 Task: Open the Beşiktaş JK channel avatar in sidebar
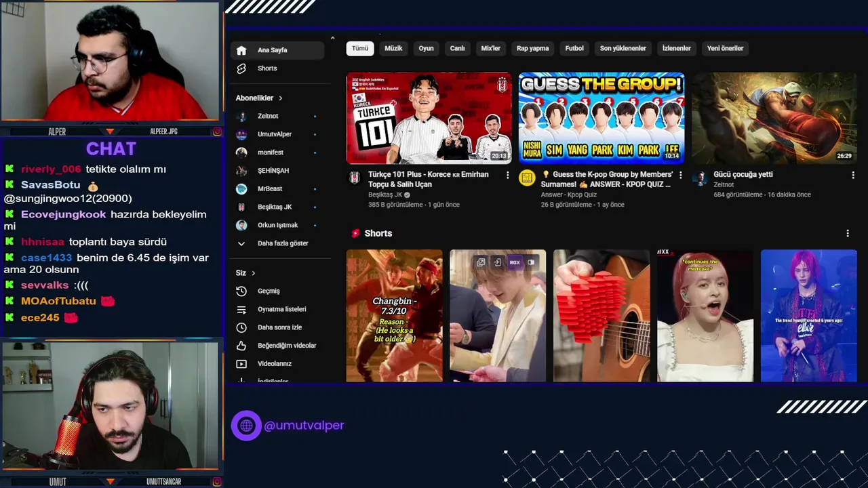241,207
